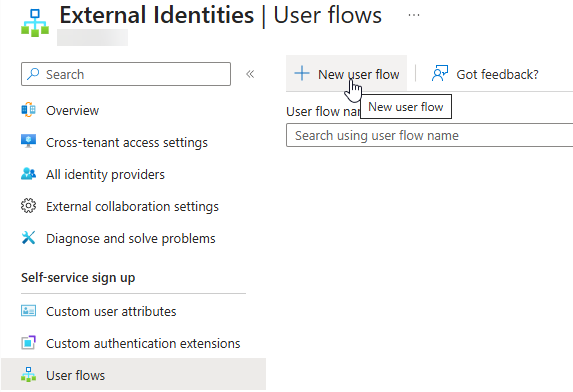Click the Custom authentication extensions icon

point(29,343)
